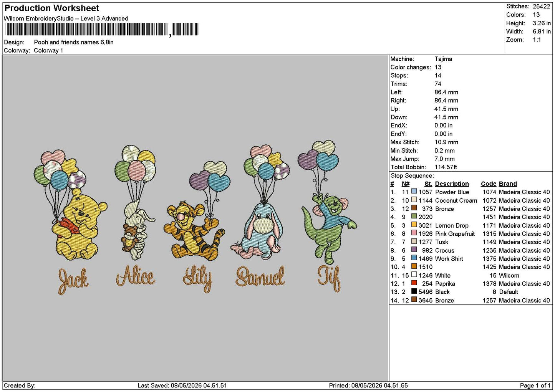Click the Code column header

[489, 184]
